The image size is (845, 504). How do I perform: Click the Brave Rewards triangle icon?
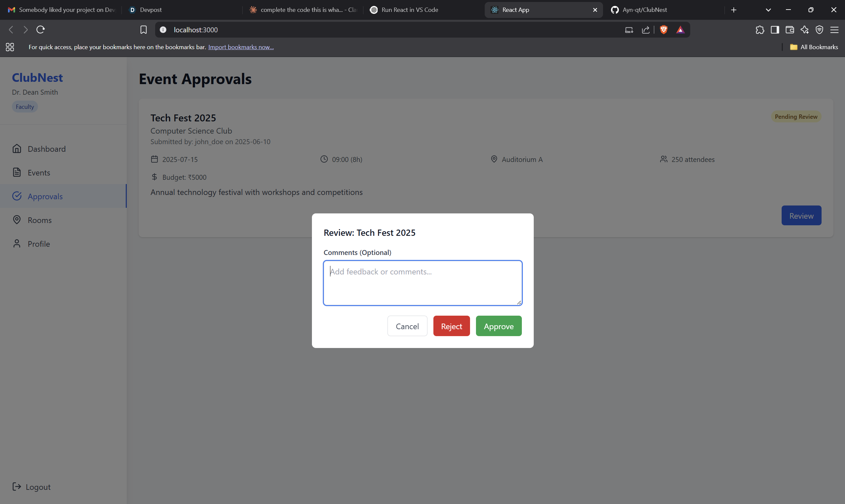(x=680, y=30)
